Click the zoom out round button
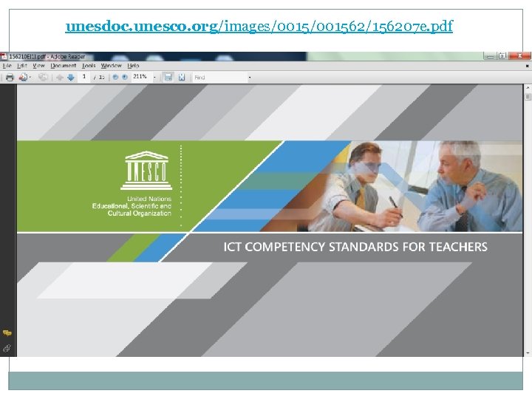532x399 pixels. (115, 78)
